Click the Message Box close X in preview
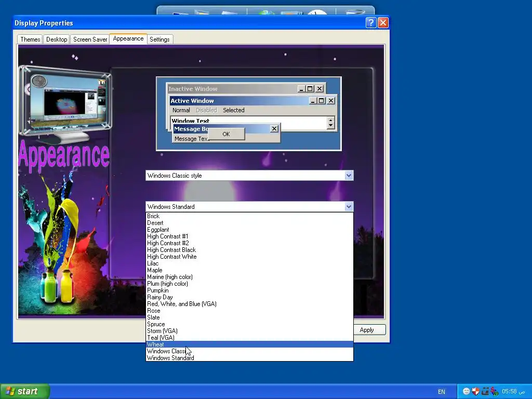The width and height of the screenshot is (532, 399). 274,129
